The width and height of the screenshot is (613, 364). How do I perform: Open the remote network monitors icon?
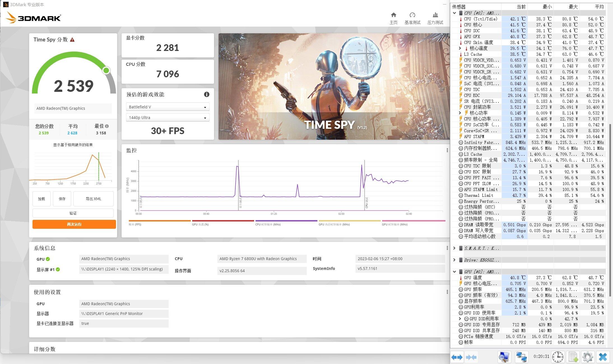[x=522, y=357]
